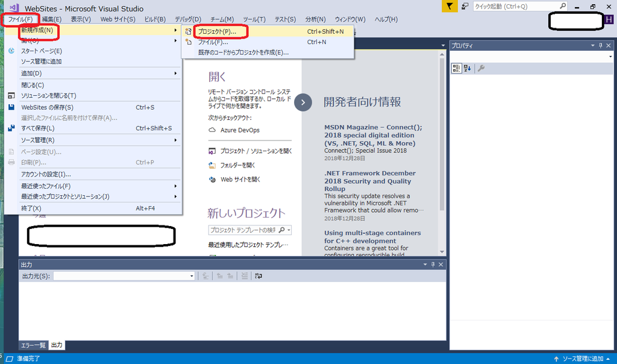617x364 pixels.
Task: Open the template search dropdown arrow
Action: coord(289,230)
